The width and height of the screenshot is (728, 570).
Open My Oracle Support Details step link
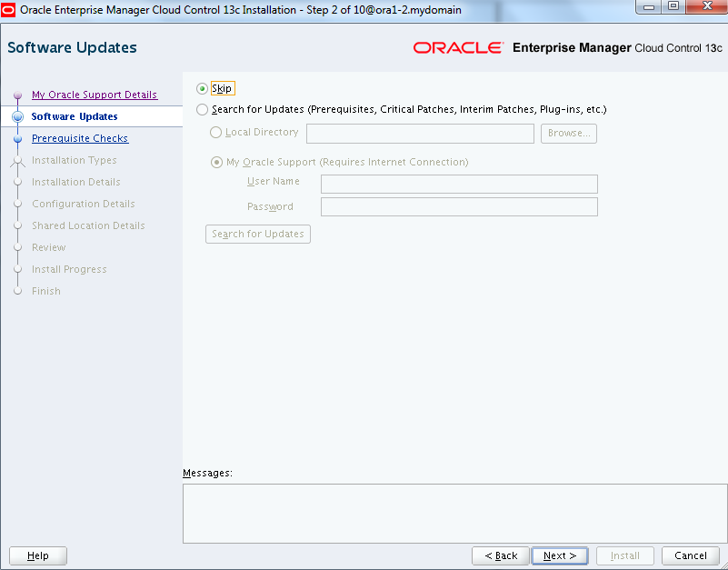click(94, 95)
